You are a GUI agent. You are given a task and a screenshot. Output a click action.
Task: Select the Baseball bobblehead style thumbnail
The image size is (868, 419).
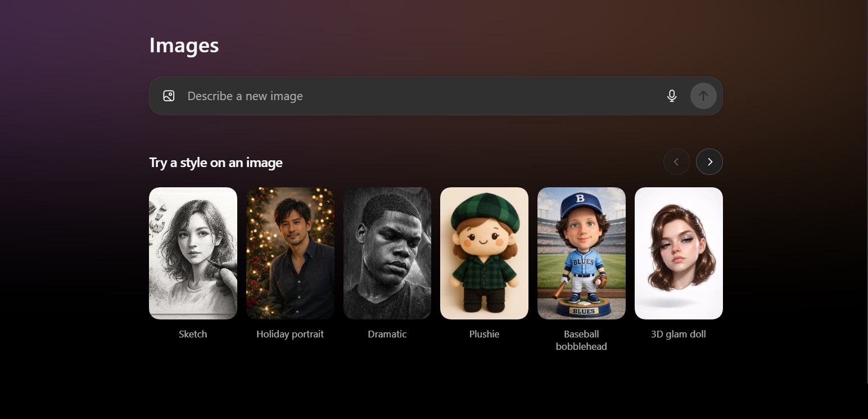tap(581, 253)
